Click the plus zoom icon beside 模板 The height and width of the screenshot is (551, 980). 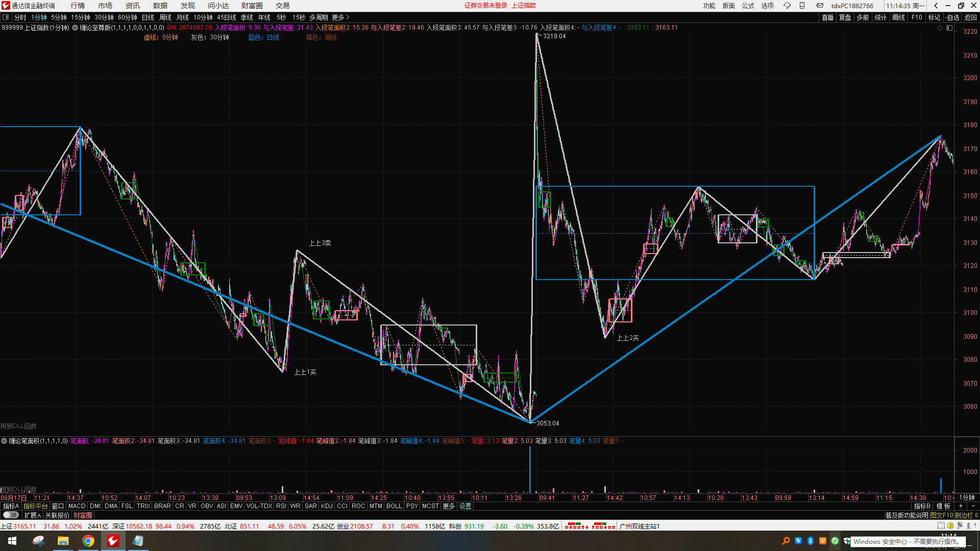[961, 506]
